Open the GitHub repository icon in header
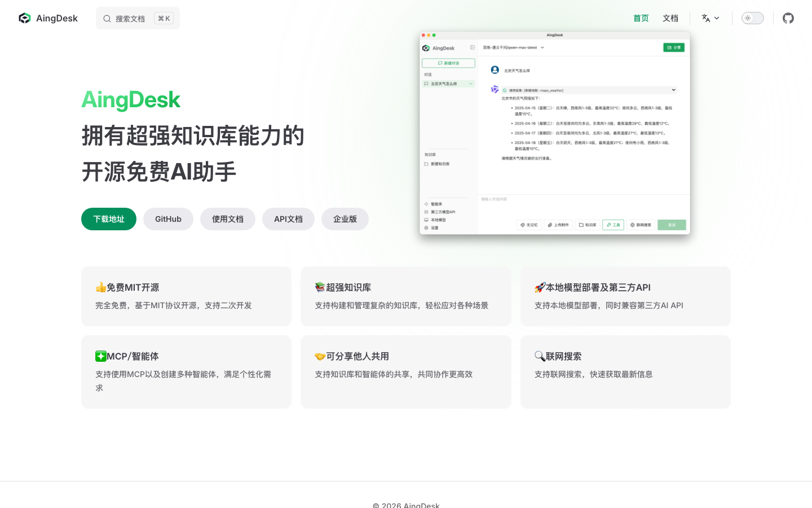 click(x=788, y=18)
